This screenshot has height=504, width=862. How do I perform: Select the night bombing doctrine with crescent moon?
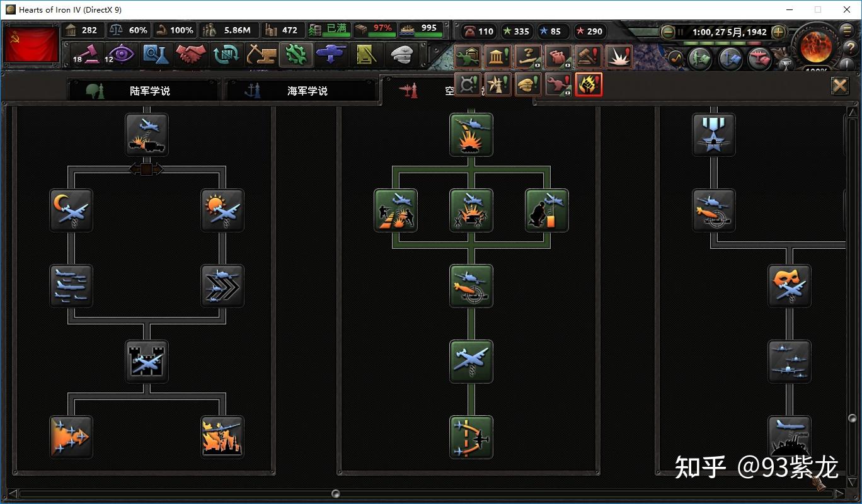(x=71, y=210)
